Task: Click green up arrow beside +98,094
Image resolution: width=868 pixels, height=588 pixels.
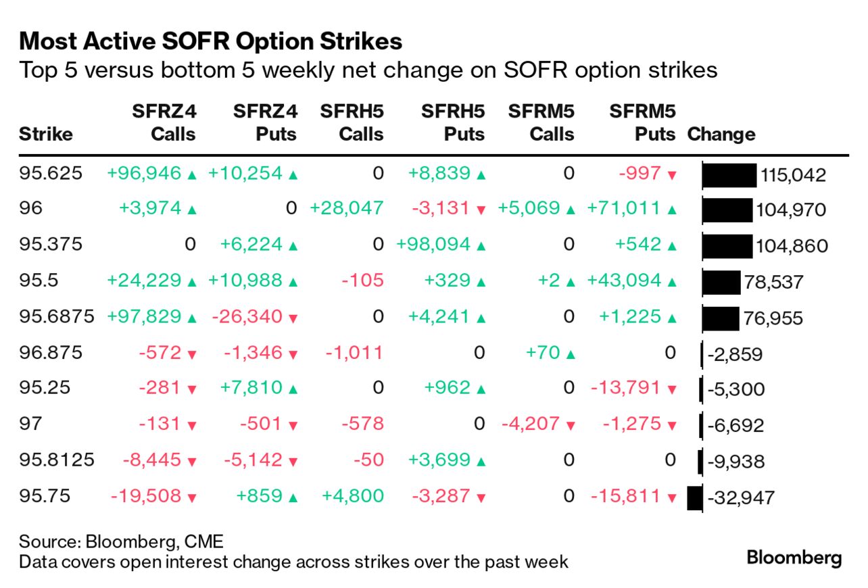Action: point(481,245)
